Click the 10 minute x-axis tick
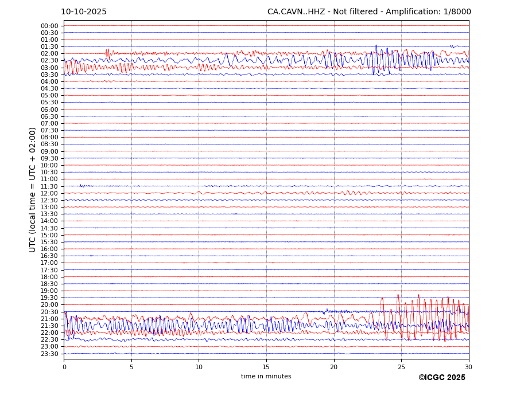This screenshot has height=399, width=532. pos(199,367)
